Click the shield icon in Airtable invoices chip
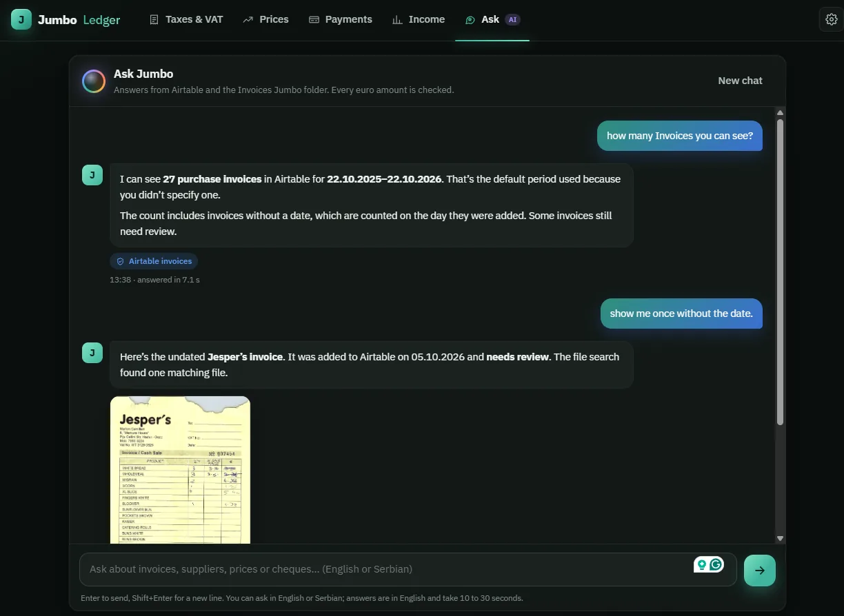The height and width of the screenshot is (616, 844). point(120,261)
